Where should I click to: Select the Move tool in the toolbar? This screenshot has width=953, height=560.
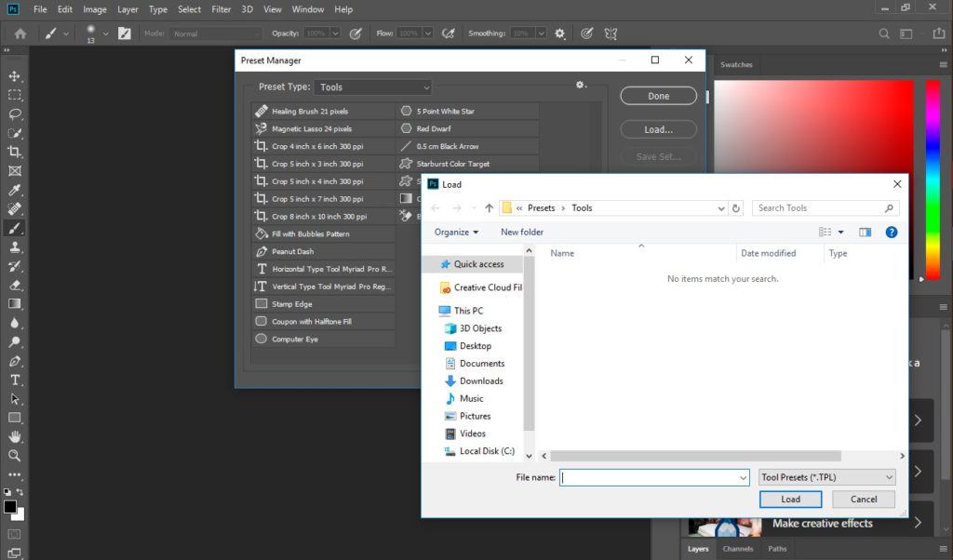[x=15, y=75]
